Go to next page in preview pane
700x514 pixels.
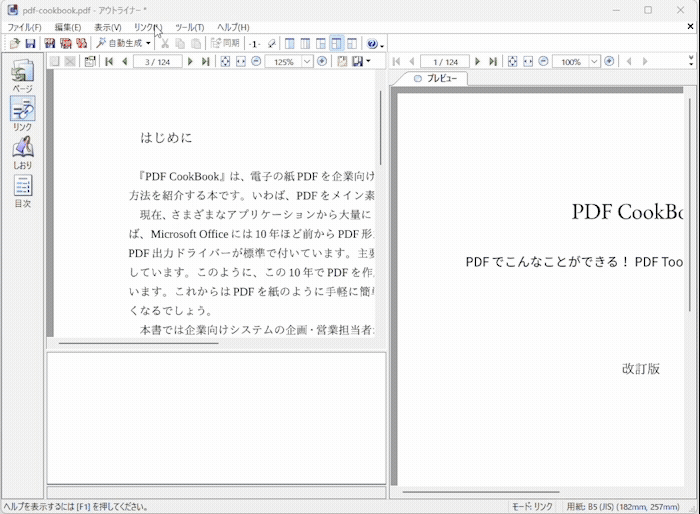pos(477,62)
